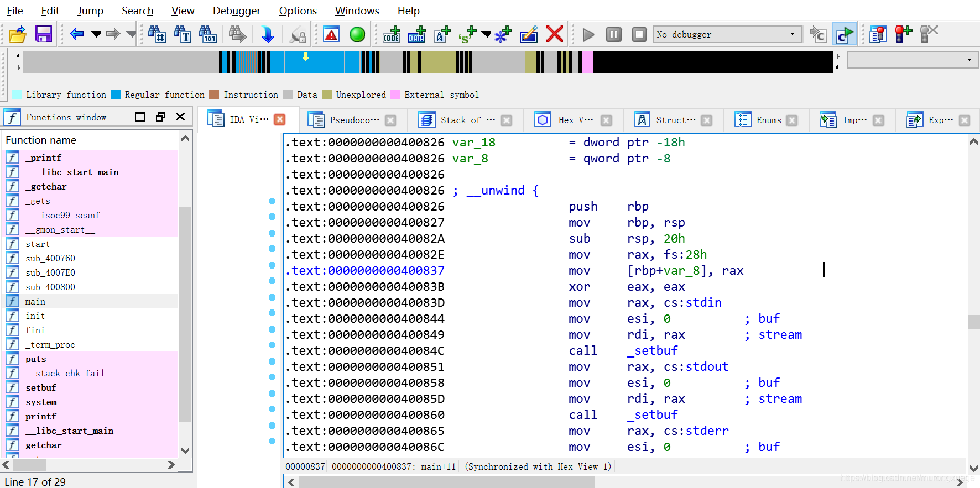Open the No debugger dropdown

(727, 34)
